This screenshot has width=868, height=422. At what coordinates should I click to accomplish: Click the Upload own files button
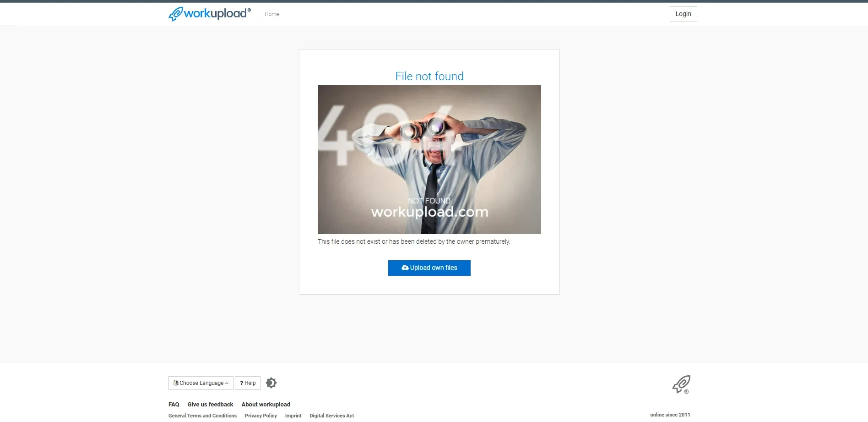[429, 268]
